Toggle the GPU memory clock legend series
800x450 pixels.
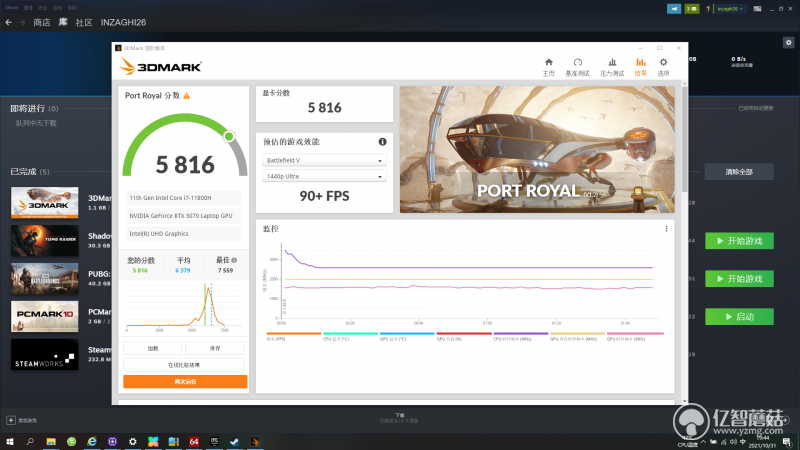pos(577,336)
